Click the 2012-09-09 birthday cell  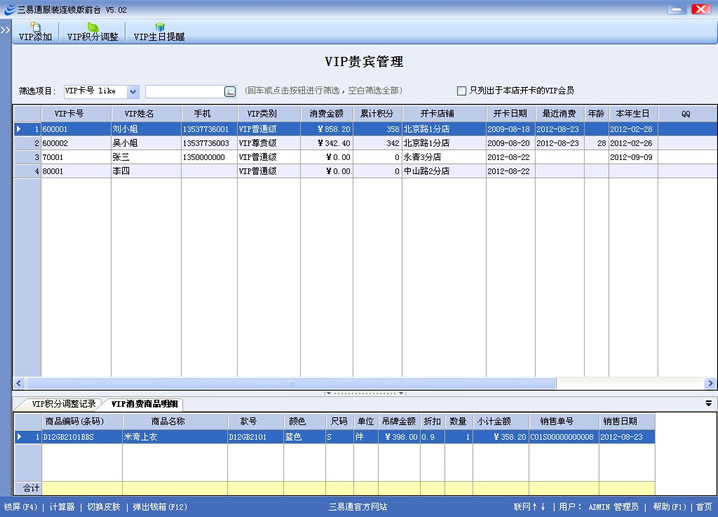click(x=633, y=157)
